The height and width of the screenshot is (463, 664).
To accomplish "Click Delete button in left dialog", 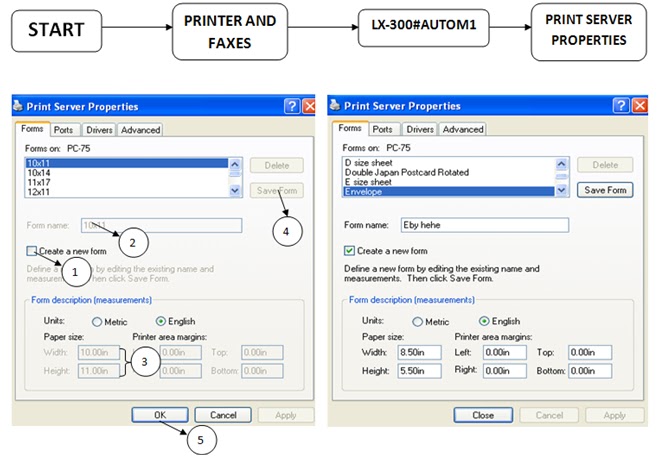I will click(x=277, y=166).
